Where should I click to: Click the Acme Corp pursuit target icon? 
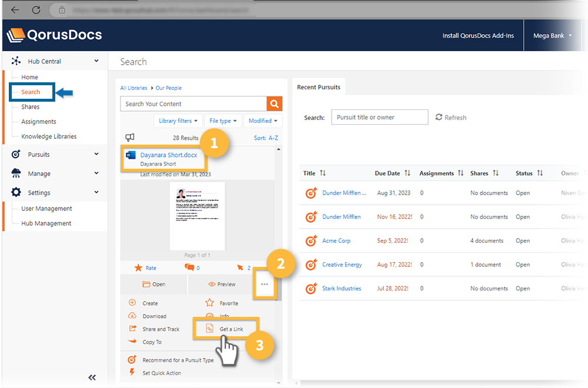(311, 240)
